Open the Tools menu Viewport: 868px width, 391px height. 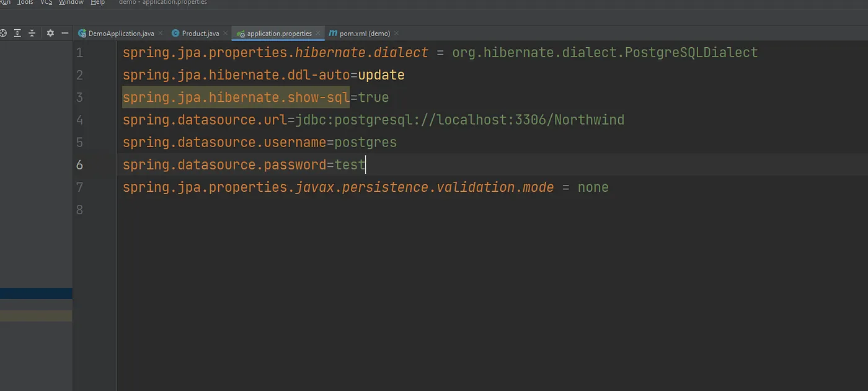pos(25,2)
